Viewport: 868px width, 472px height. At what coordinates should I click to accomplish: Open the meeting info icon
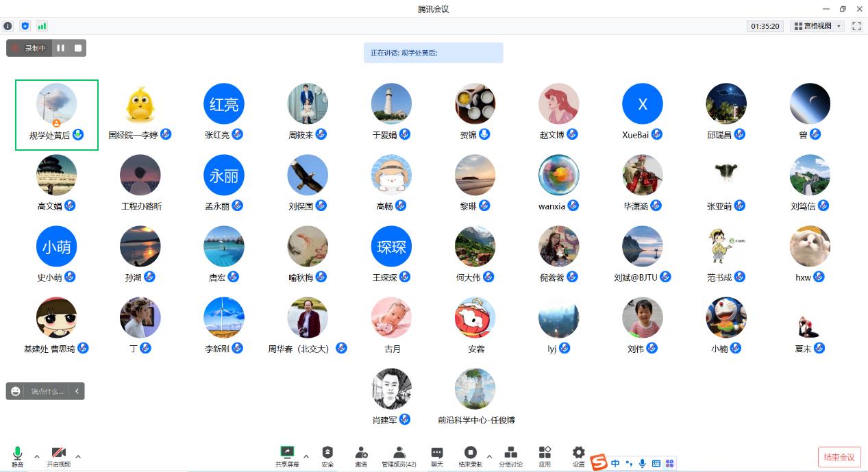click(x=8, y=26)
